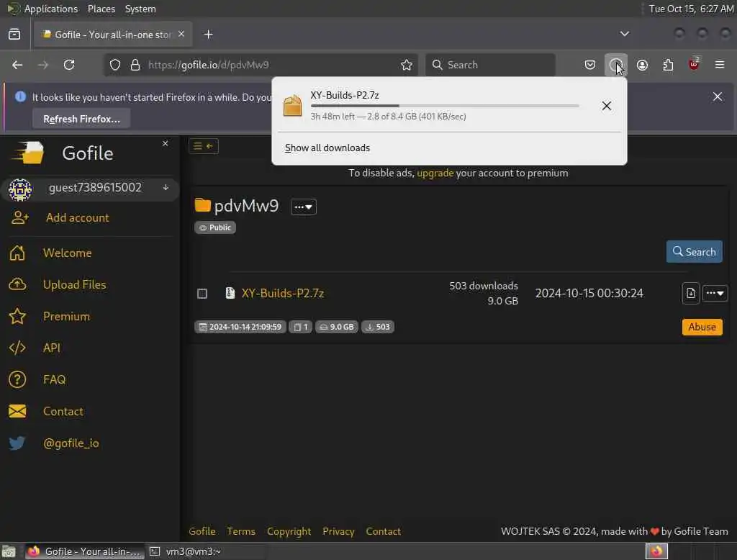Go to Welcome in the sidebar
Image resolution: width=737 pixels, height=560 pixels.
(x=67, y=253)
